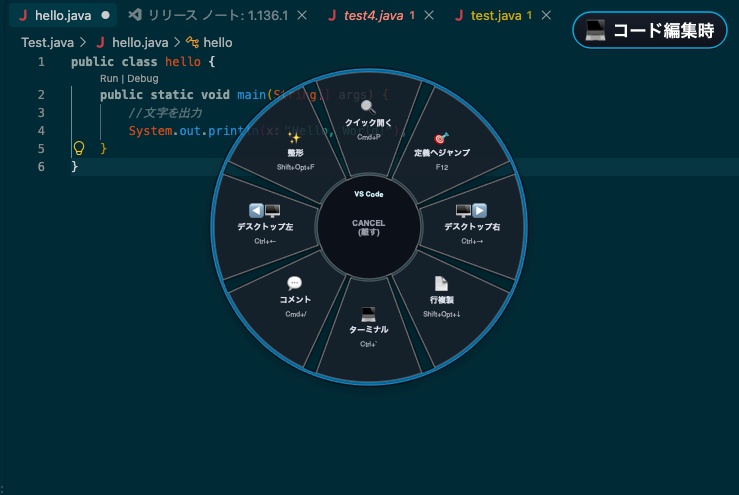Open the hello class breadcrumb dropdown
This screenshot has width=739, height=495.
(218, 42)
